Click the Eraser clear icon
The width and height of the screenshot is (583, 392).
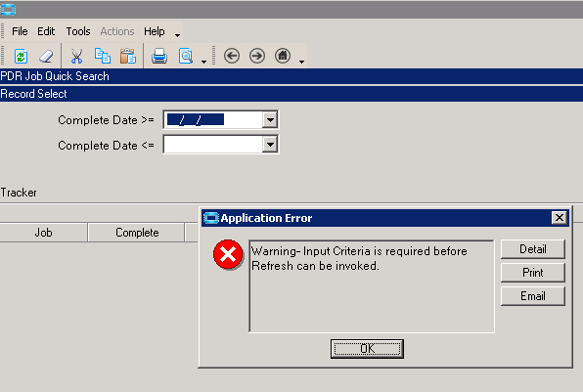(x=46, y=57)
